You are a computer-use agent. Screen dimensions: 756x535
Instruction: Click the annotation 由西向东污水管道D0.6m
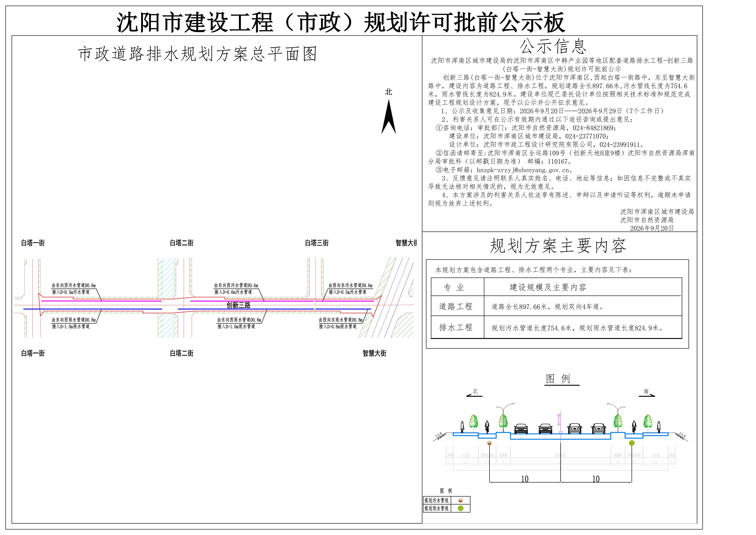351,285
